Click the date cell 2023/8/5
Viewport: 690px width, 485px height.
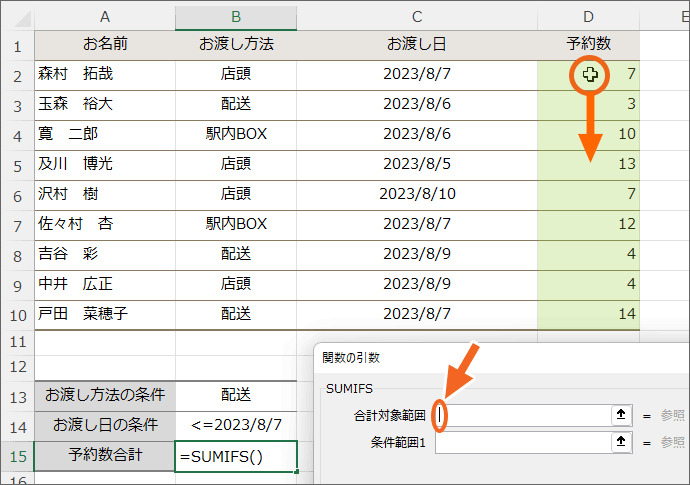(x=417, y=164)
